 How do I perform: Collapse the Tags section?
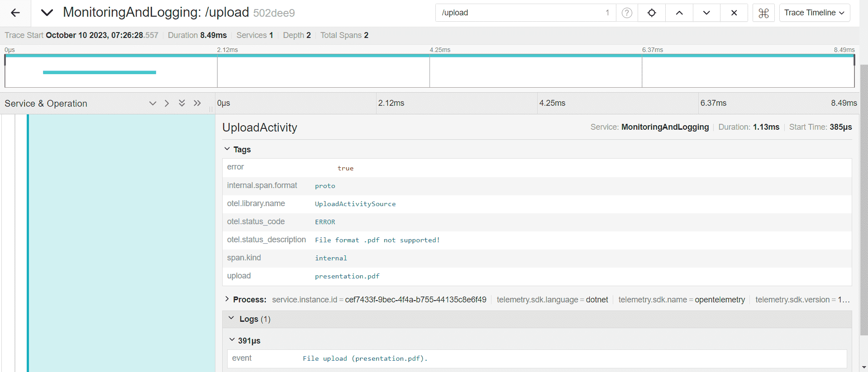point(227,149)
